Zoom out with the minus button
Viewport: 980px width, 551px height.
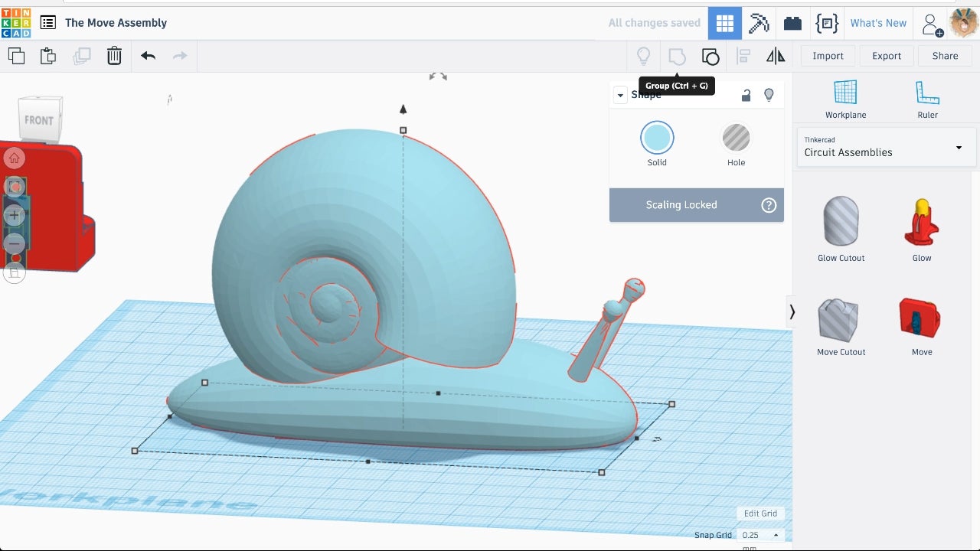pos(14,243)
